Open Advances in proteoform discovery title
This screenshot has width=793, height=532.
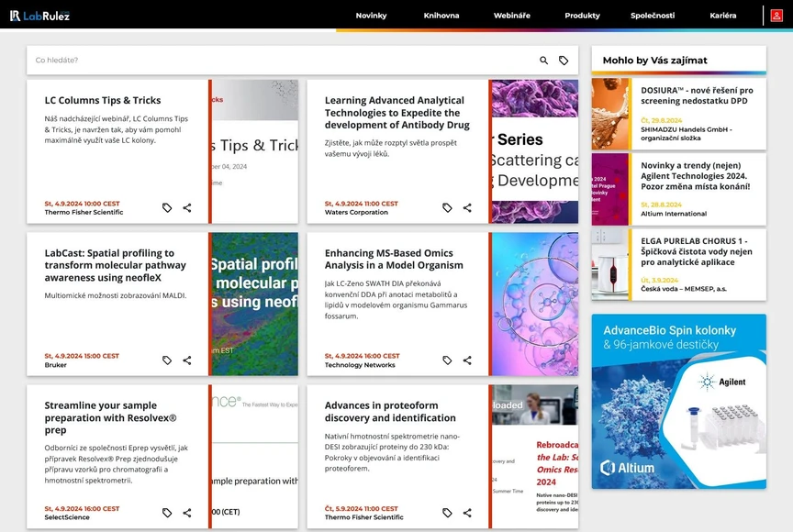point(390,412)
